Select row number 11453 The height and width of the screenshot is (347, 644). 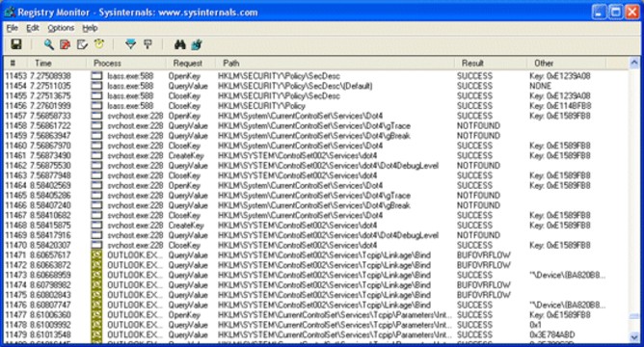[x=15, y=75]
